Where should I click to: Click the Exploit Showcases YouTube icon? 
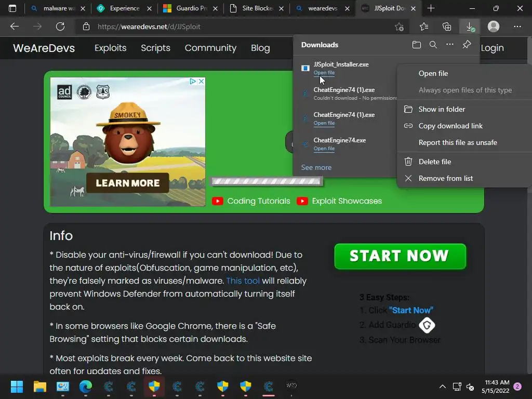pos(302,201)
